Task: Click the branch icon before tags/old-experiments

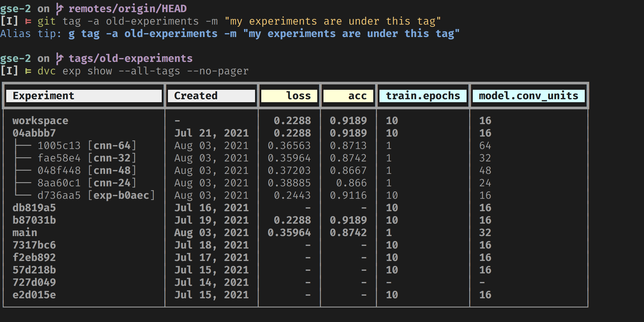Action: (60, 58)
